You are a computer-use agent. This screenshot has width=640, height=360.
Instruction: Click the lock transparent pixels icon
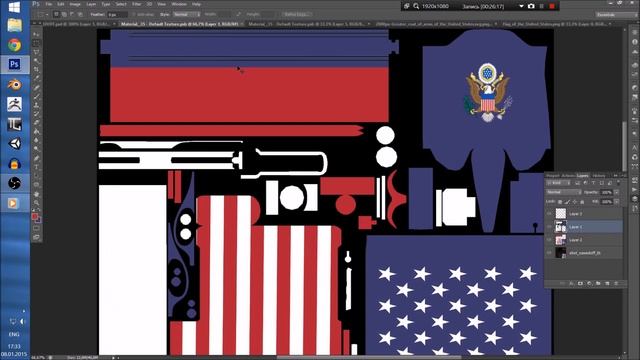click(x=560, y=202)
